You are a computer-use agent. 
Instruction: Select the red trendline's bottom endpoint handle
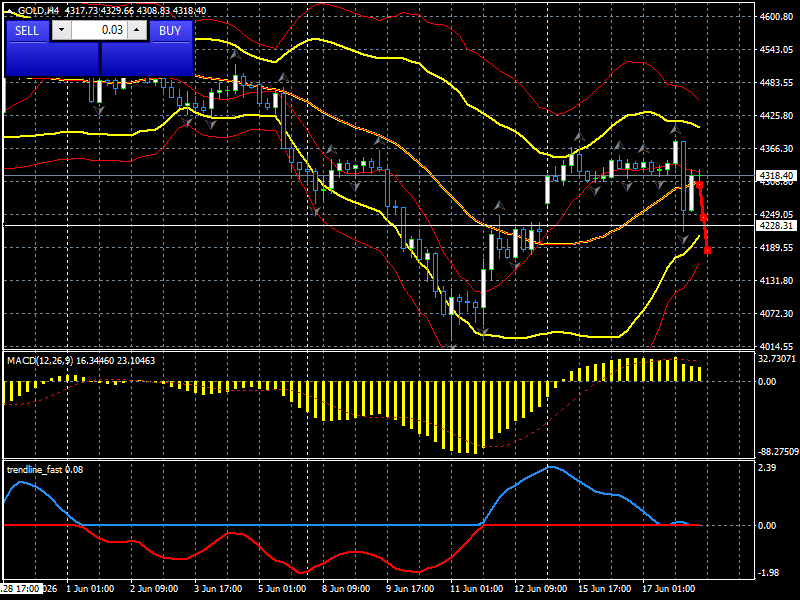(x=708, y=251)
